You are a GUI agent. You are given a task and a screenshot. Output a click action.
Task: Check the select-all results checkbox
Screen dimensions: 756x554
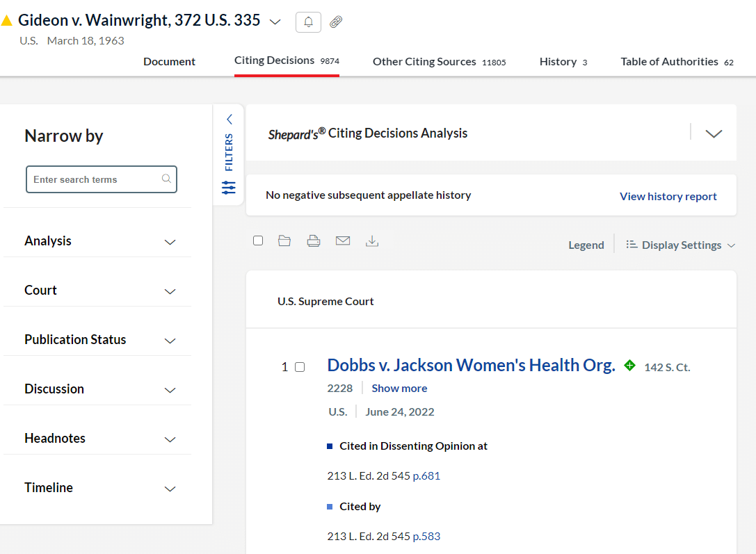pos(258,241)
